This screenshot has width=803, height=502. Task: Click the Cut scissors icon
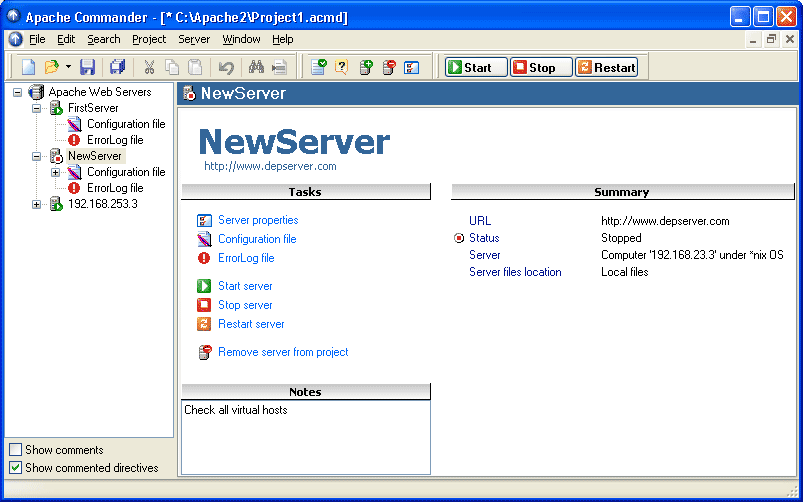click(x=149, y=67)
